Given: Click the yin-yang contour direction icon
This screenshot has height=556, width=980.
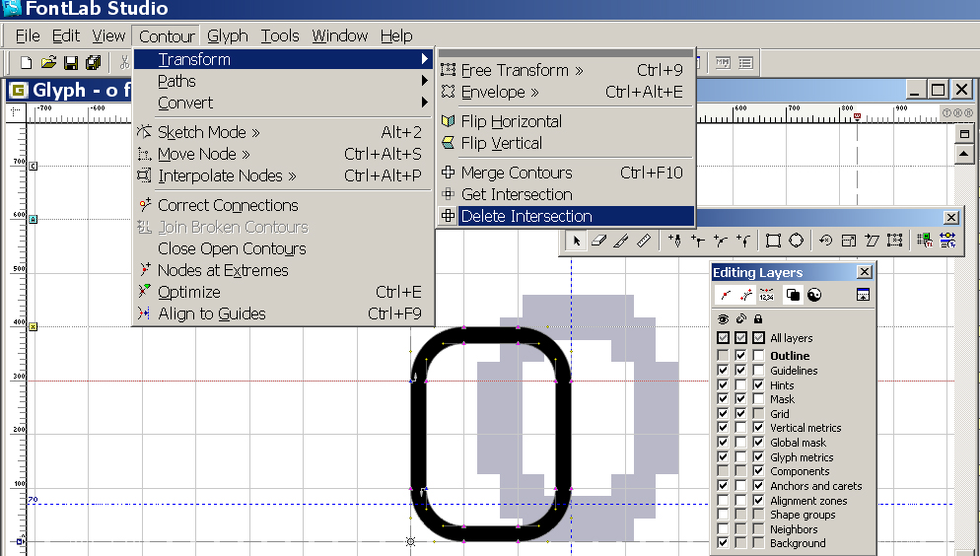Looking at the screenshot, I should coord(814,295).
